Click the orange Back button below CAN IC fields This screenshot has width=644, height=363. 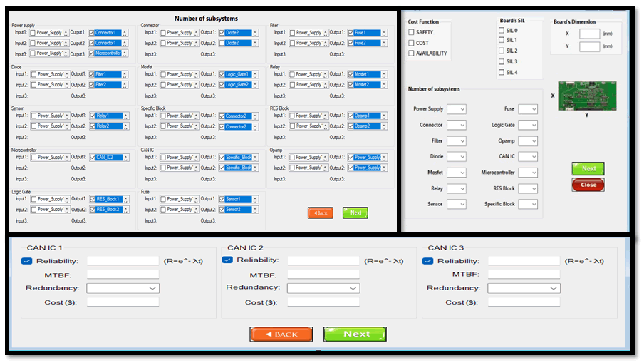tap(281, 334)
